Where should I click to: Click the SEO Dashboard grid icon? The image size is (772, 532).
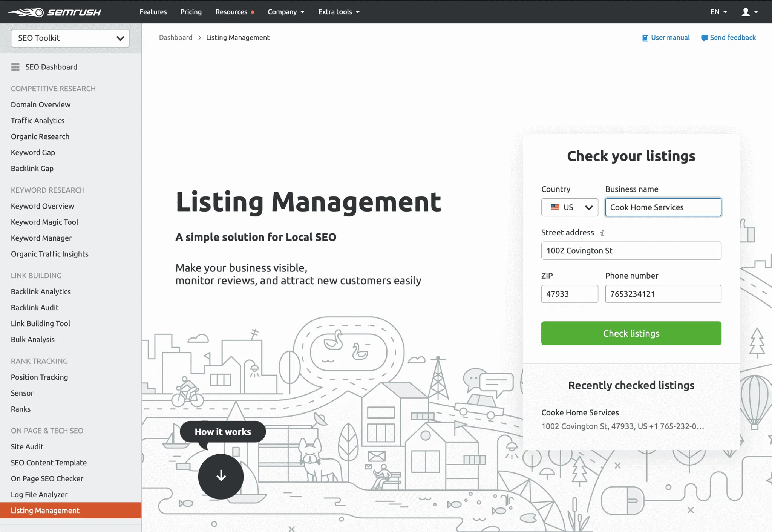point(15,67)
